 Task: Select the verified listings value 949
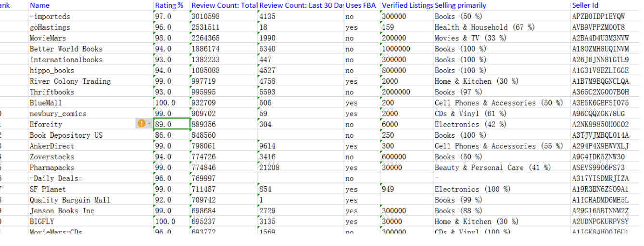388,189
